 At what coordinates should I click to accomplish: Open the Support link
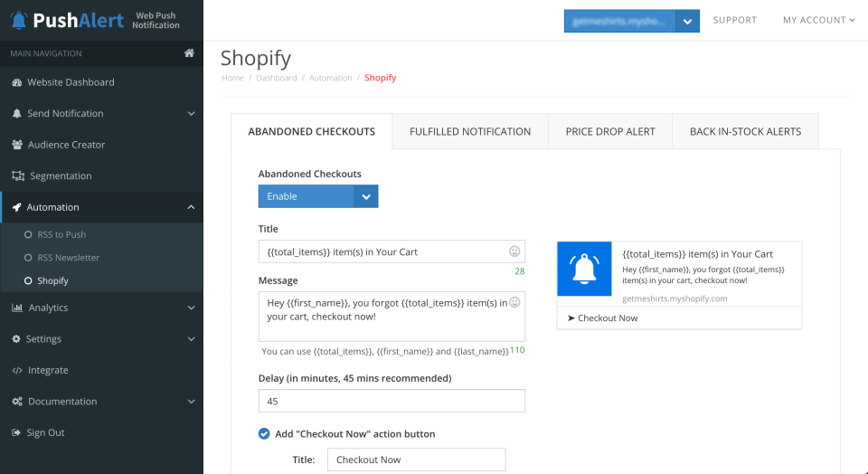735,20
